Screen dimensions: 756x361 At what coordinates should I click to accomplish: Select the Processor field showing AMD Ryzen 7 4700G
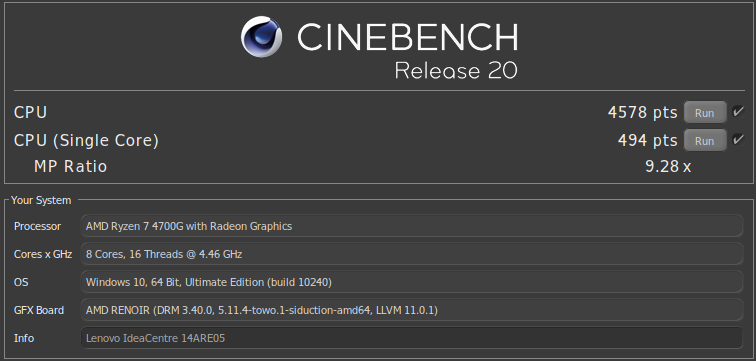[411, 226]
